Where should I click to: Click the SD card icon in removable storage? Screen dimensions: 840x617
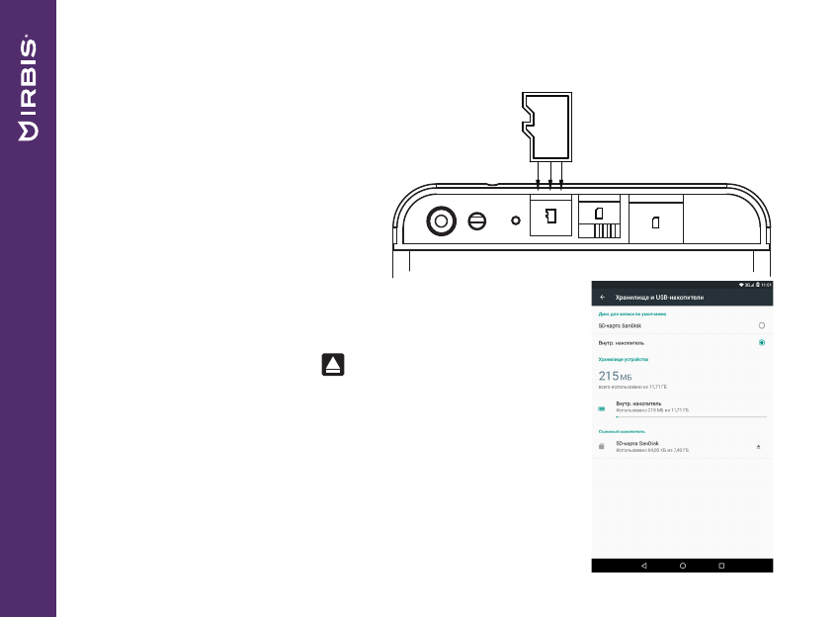pos(601,447)
